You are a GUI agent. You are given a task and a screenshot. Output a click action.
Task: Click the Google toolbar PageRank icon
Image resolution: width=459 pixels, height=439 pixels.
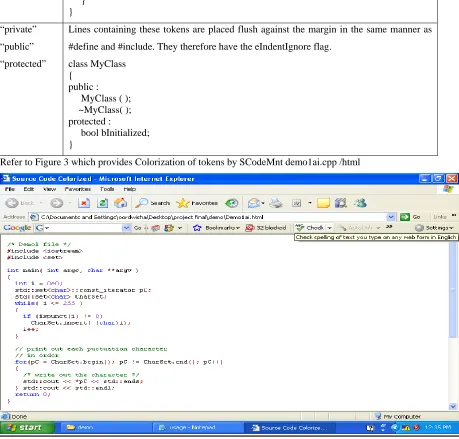tap(169, 228)
